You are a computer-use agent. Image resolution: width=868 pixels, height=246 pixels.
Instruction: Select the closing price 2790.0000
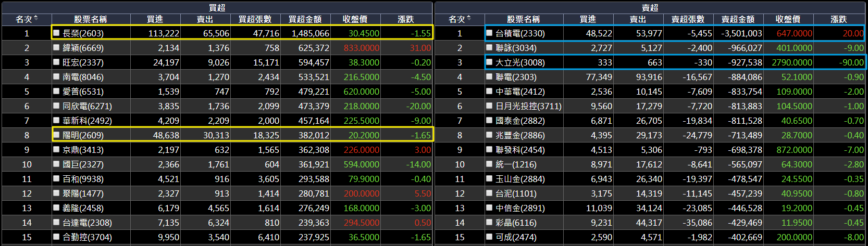click(x=792, y=62)
